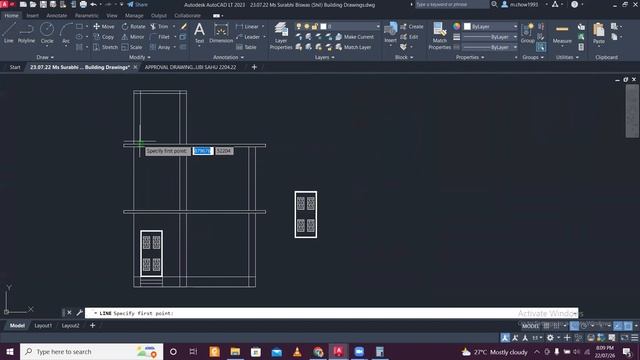Expand the Layers panel
The height and width of the screenshot is (360, 640).
(x=324, y=58)
